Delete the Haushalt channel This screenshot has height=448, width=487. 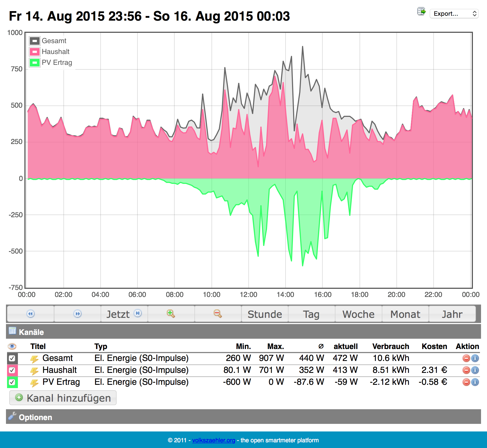click(466, 370)
